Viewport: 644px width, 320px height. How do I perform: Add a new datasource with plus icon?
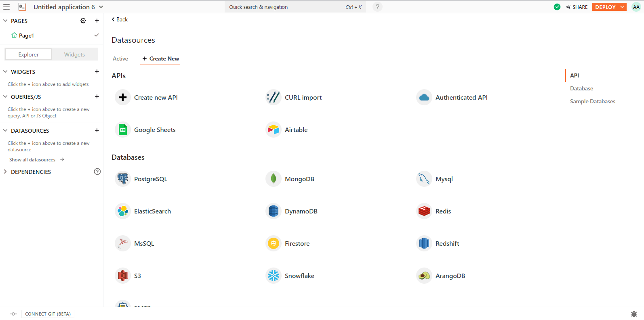coord(97,130)
